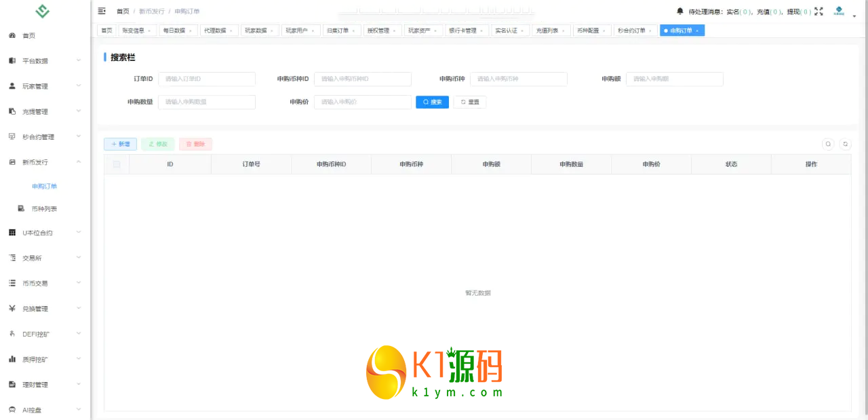
Task: Hide search bar via table magnifier icon
Action: tap(828, 144)
